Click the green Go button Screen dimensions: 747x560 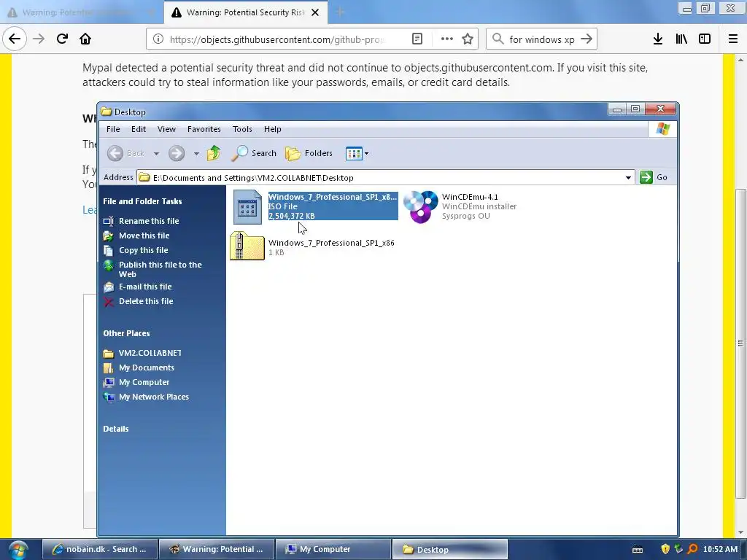point(654,177)
